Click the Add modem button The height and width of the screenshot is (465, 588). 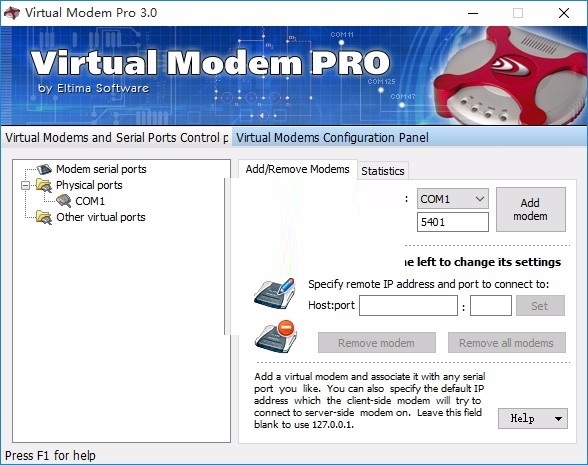pyautogui.click(x=531, y=209)
